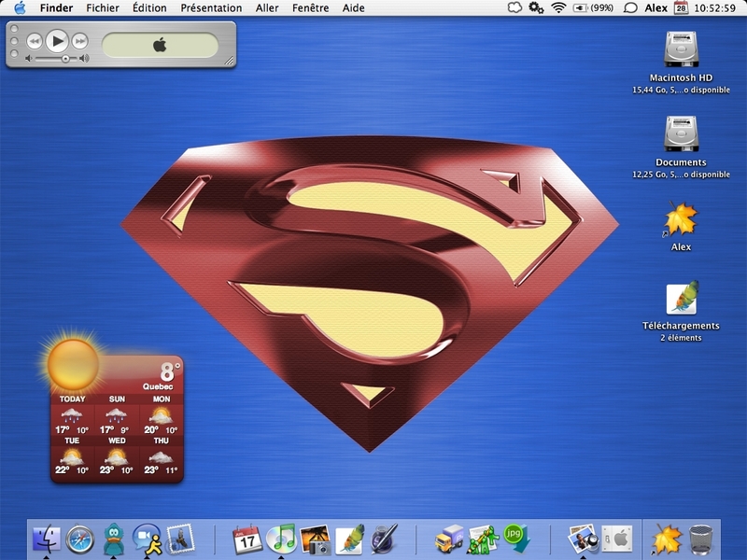Viewport: 747px width, 560px height.
Task: Open the Aide menu
Action: pos(354,8)
